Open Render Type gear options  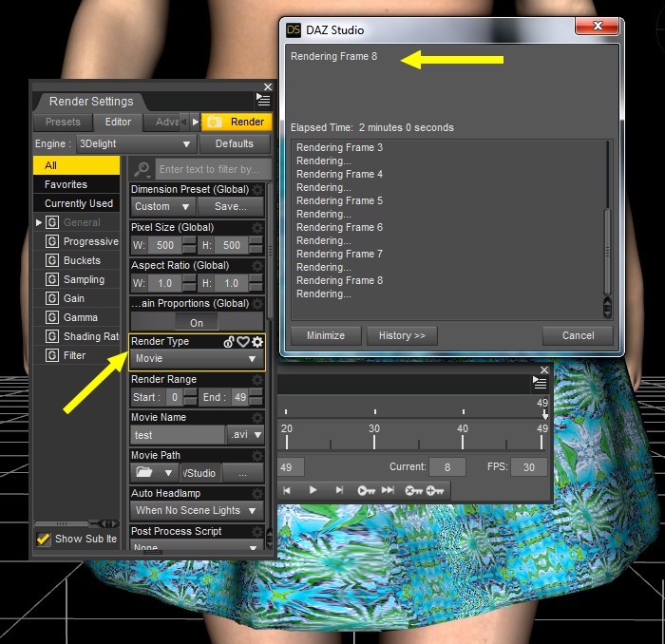[x=257, y=342]
